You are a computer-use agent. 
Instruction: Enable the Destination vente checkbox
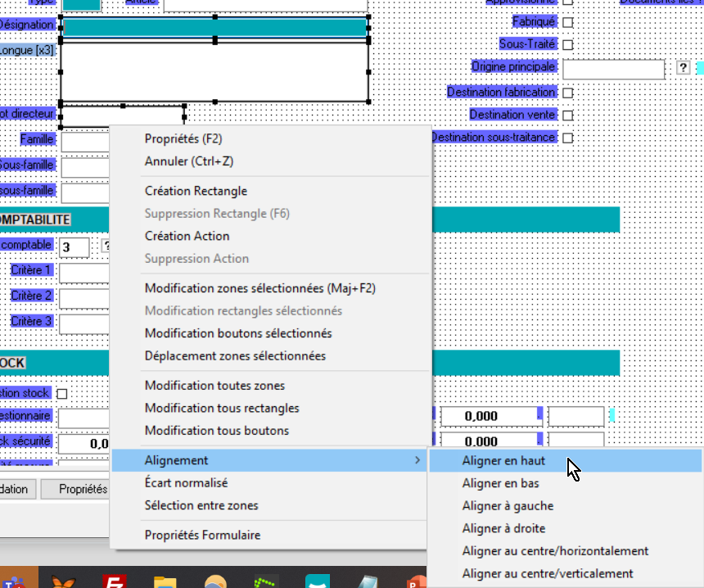(x=567, y=115)
